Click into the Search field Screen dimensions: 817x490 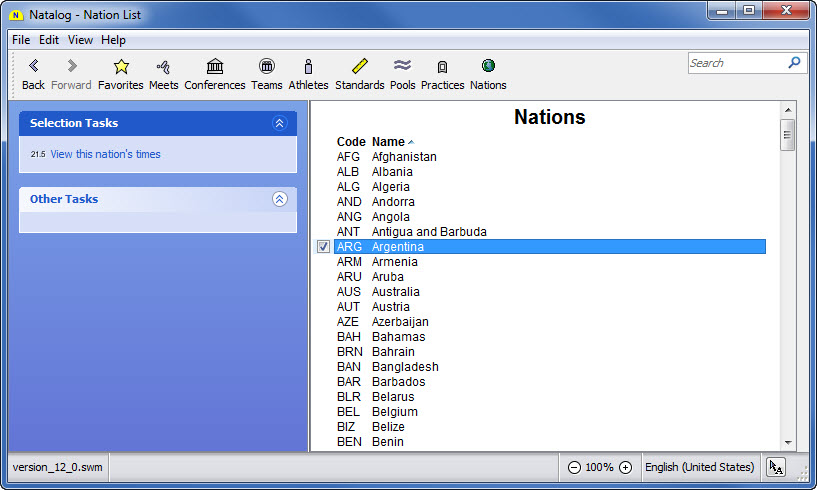(735, 63)
